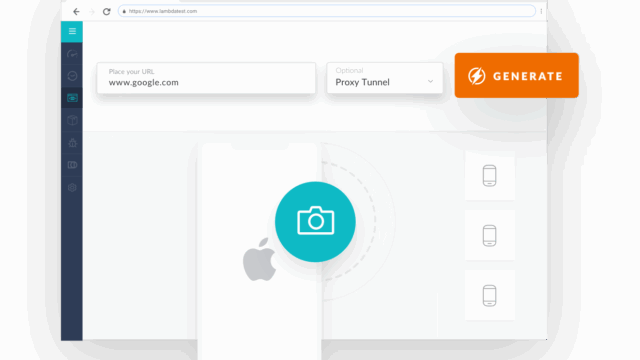Open the settings gear sidebar icon
Image resolution: width=640 pixels, height=360 pixels.
72,187
